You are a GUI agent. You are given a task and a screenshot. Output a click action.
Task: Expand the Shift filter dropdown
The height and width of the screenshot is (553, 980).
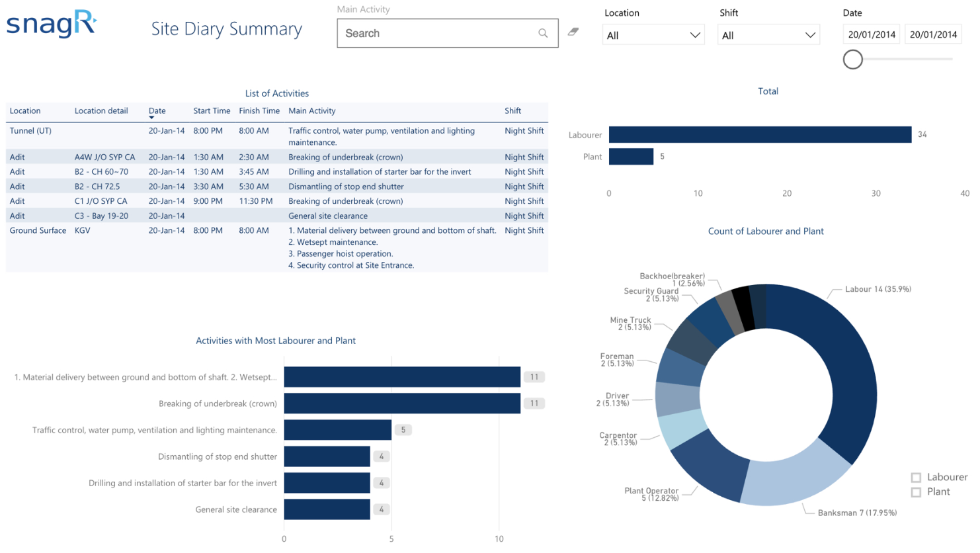click(x=768, y=35)
